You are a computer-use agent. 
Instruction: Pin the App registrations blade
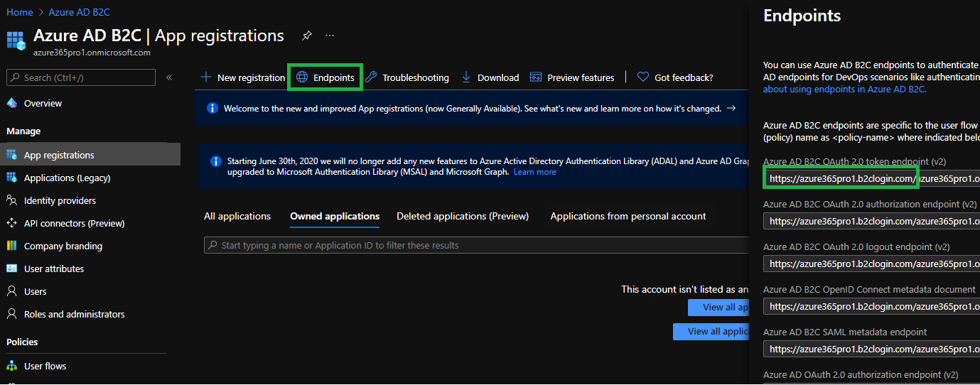[306, 36]
